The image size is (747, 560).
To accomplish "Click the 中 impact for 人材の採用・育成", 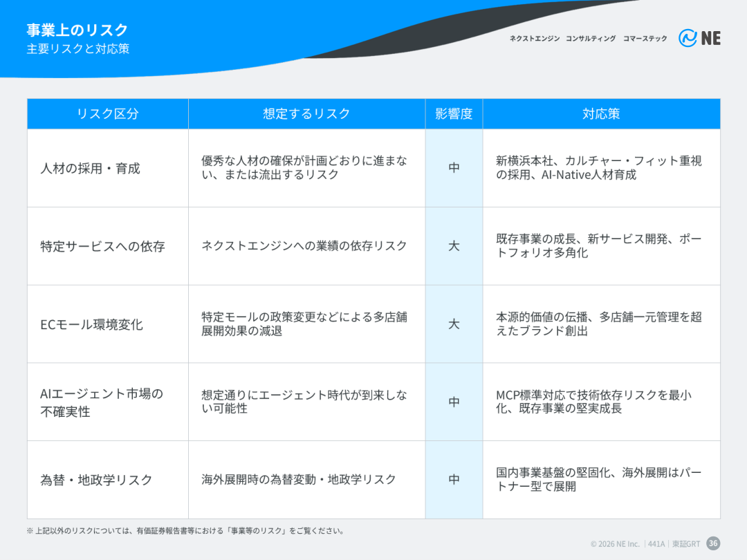I will (x=454, y=168).
